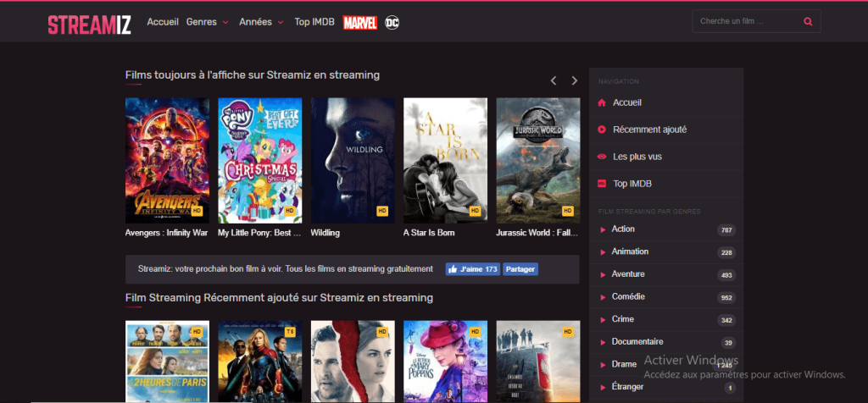
Task: Click the Streamiz logo
Action: 89,25
